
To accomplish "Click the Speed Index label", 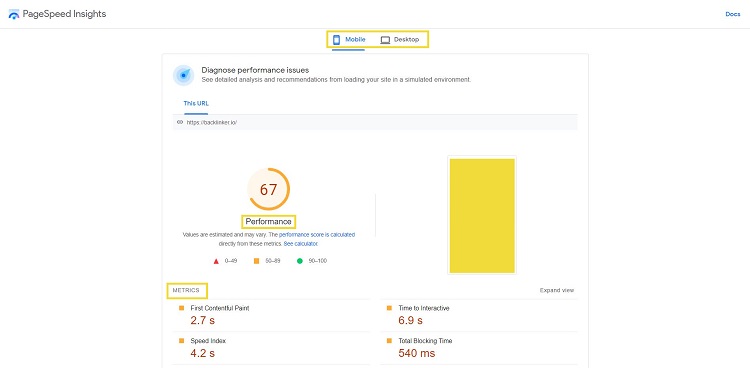I will click(208, 341).
